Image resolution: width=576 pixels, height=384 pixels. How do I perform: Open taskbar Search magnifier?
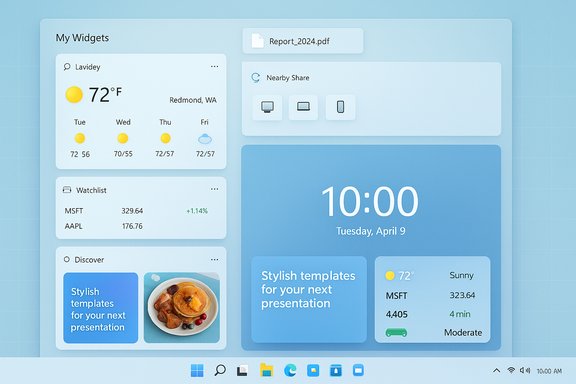point(220,370)
